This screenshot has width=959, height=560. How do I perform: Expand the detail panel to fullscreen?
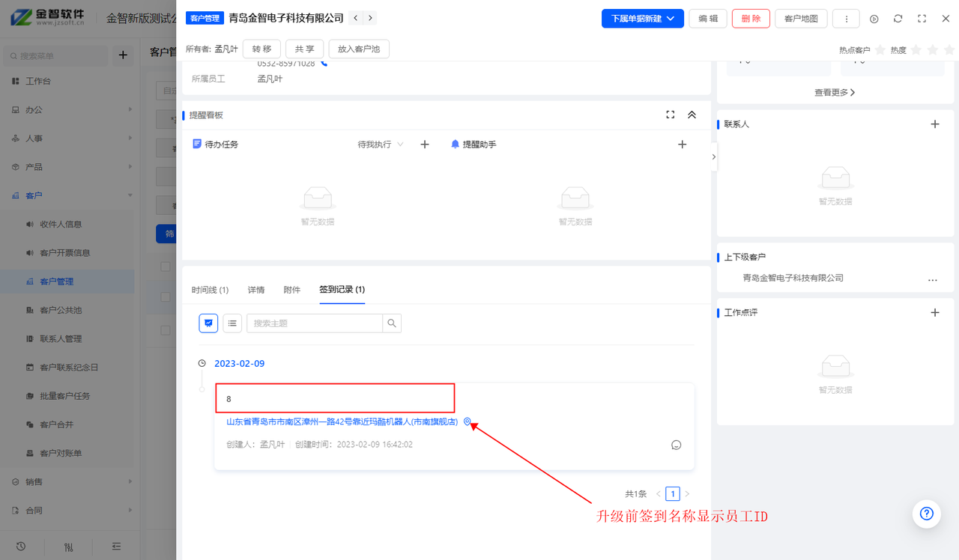click(x=922, y=19)
